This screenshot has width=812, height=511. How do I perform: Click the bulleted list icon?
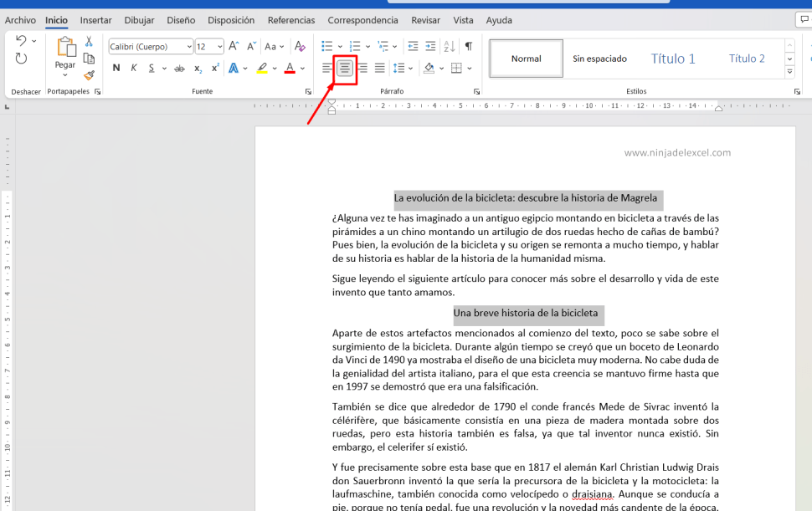click(328, 46)
